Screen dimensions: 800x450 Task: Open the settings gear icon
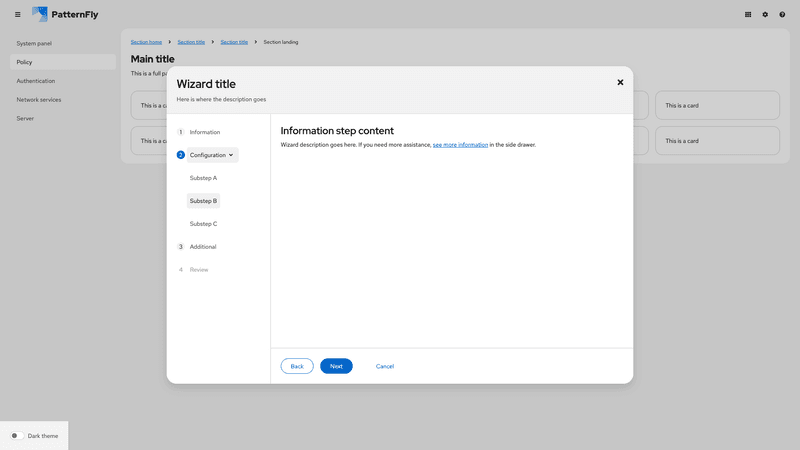point(765,14)
